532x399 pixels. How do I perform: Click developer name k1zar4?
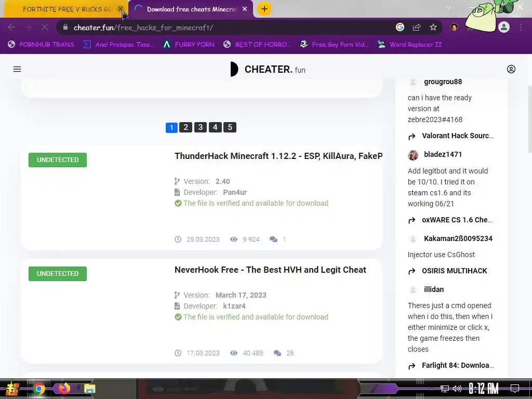[x=234, y=306]
